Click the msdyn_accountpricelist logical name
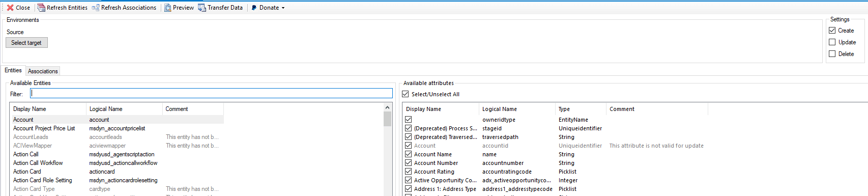Image resolution: width=868 pixels, height=196 pixels. coord(117,128)
